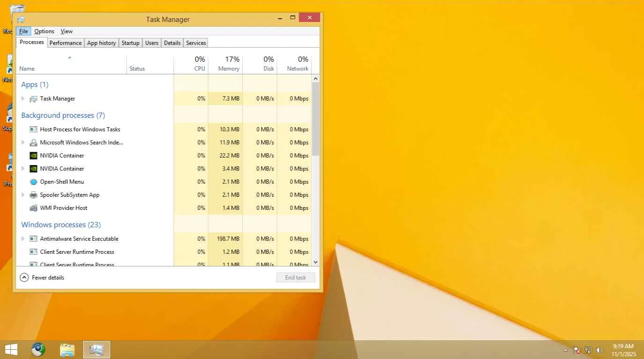Viewport: 644px width, 359px height.
Task: Open the Windows Start button
Action: tap(11, 350)
